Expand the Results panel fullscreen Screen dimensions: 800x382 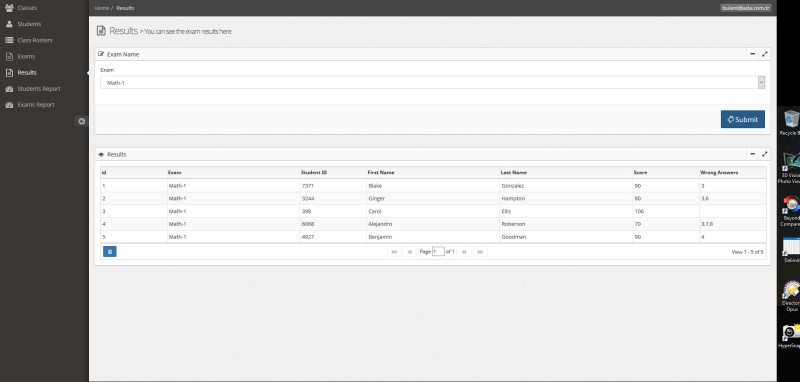(x=764, y=154)
